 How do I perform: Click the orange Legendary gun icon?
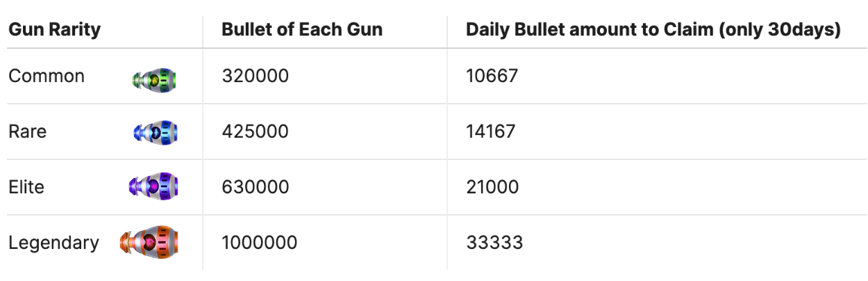click(x=146, y=242)
